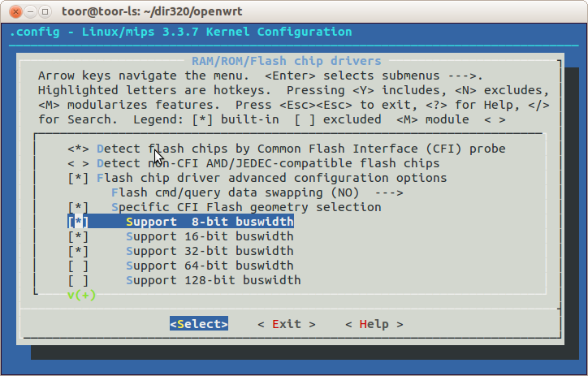Image resolution: width=588 pixels, height=376 pixels.
Task: Click the Select button
Action: (x=199, y=324)
